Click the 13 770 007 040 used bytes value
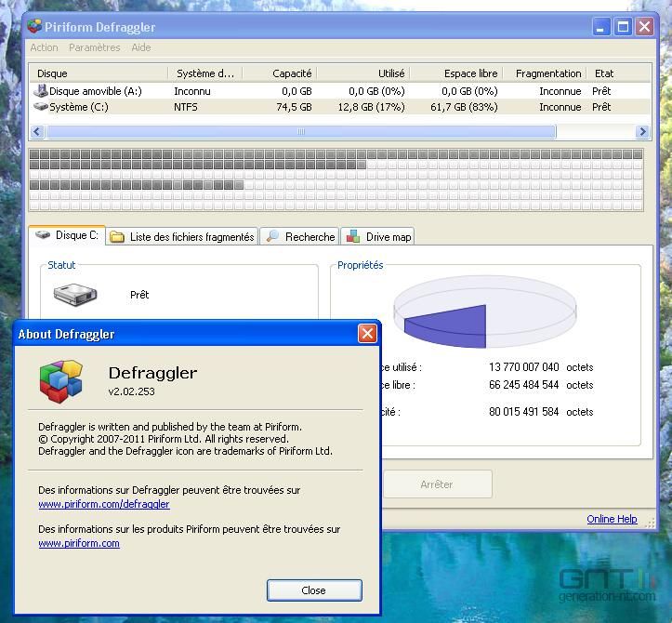Image resolution: width=672 pixels, height=623 pixels. pos(523,367)
